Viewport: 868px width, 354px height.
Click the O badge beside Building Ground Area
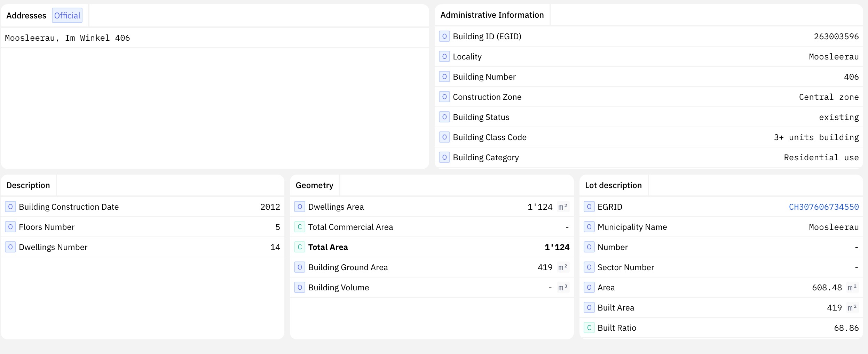tap(300, 267)
